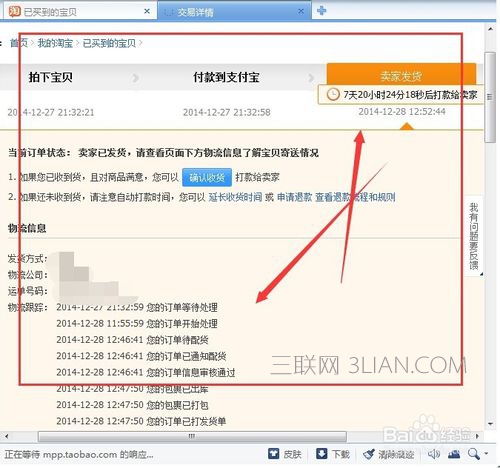Open the zoom magnifier icon

[473, 454]
